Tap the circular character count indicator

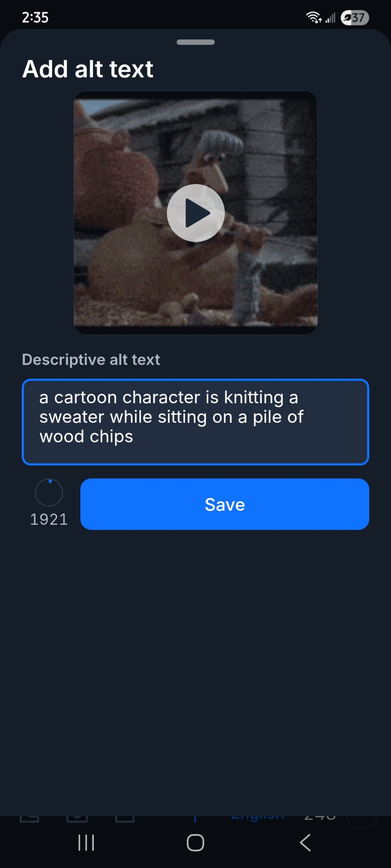(49, 493)
